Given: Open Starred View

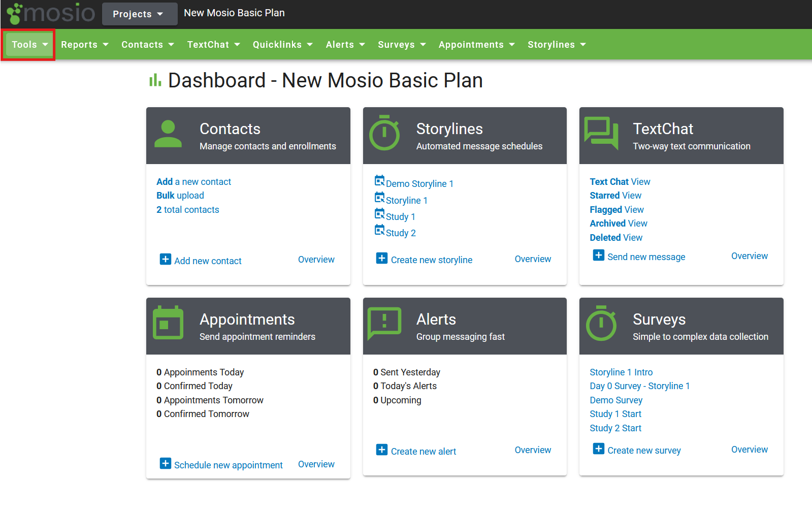Looking at the screenshot, I should coord(615,196).
